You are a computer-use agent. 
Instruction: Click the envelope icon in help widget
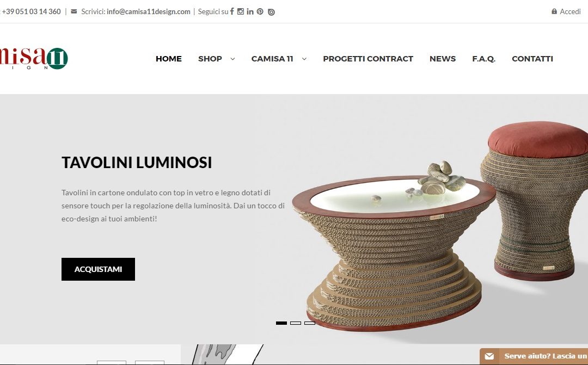(489, 356)
